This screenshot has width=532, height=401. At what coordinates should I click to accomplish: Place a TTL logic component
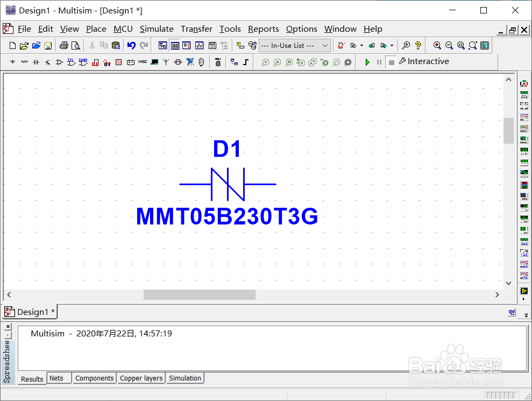[71, 62]
